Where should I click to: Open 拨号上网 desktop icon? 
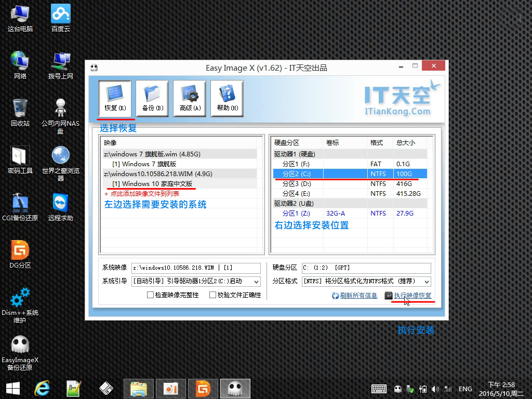pos(61,65)
